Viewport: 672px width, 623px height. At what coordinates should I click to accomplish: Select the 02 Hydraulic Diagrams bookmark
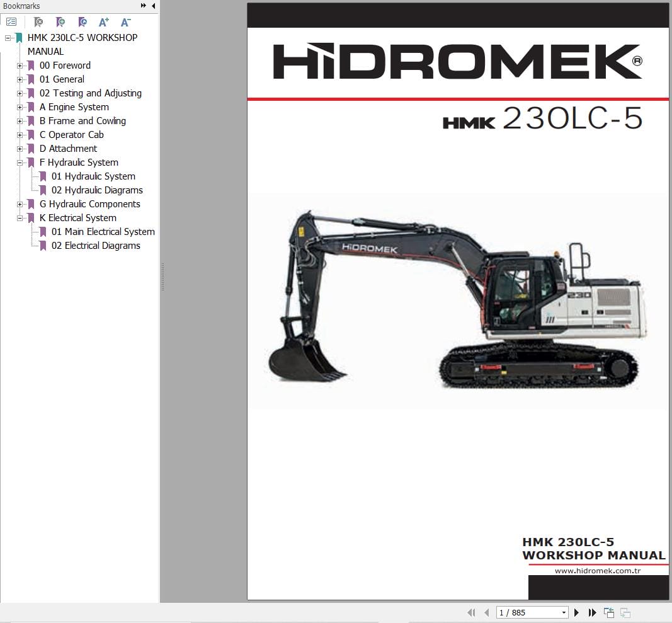[x=96, y=190]
